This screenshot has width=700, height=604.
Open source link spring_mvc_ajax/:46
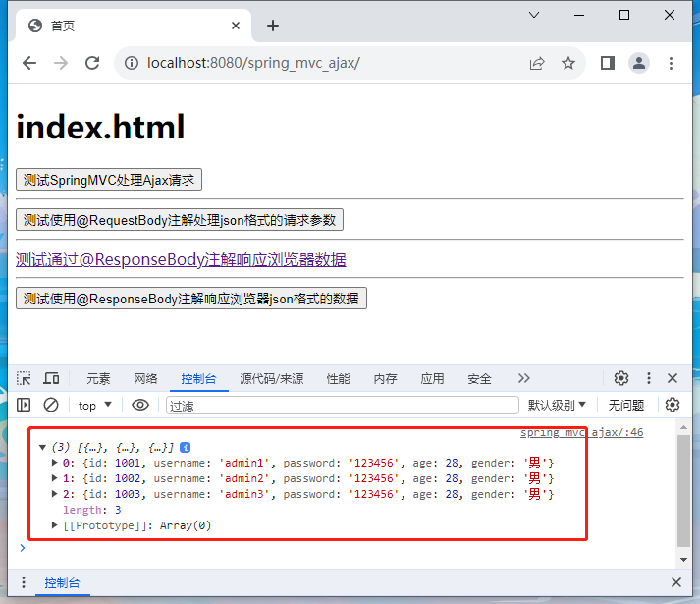581,432
